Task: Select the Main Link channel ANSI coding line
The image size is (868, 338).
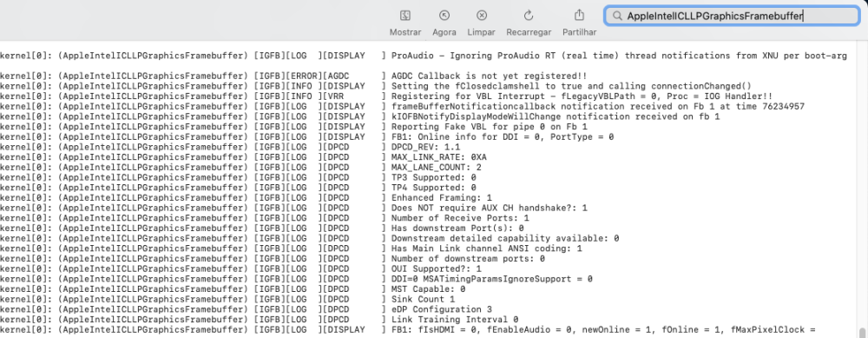Action: coord(291,249)
